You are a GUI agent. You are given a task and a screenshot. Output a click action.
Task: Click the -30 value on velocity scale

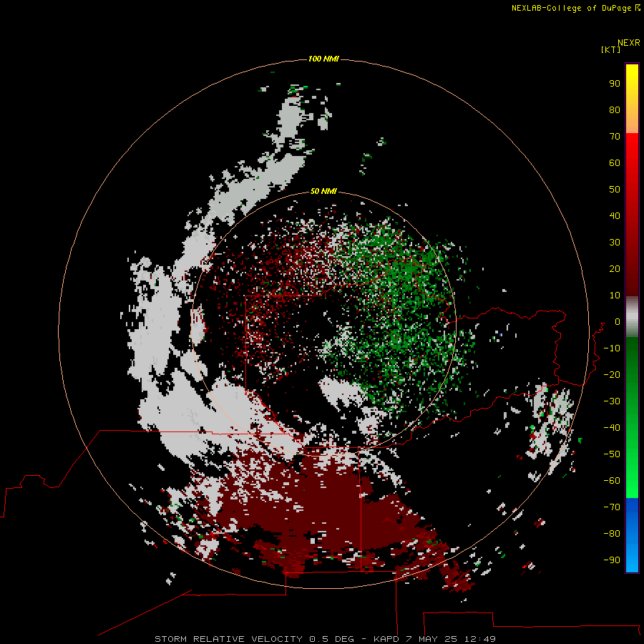[x=612, y=401]
